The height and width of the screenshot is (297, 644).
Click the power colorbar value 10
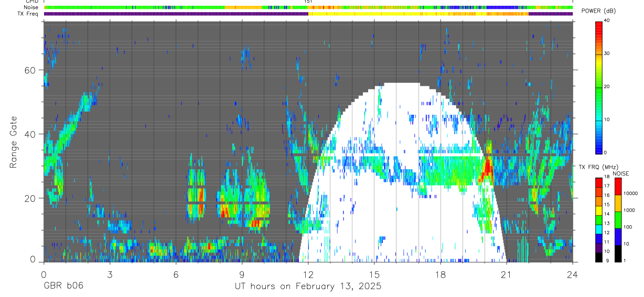point(607,119)
